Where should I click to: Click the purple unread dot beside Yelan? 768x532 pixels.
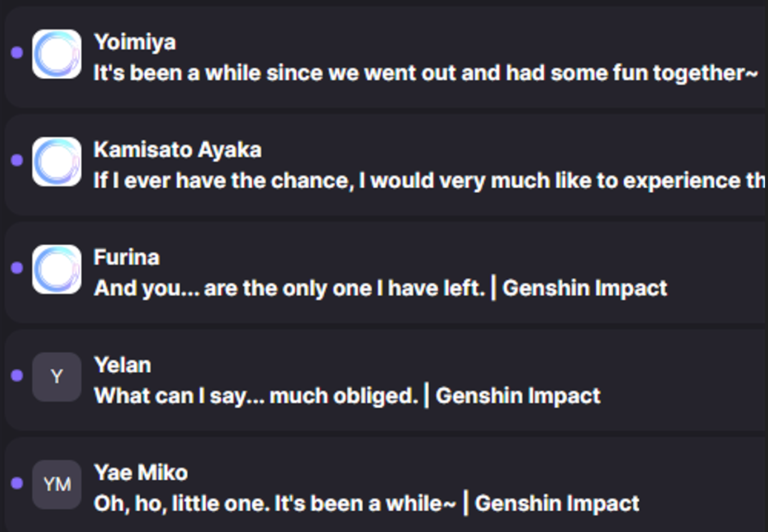(17, 375)
